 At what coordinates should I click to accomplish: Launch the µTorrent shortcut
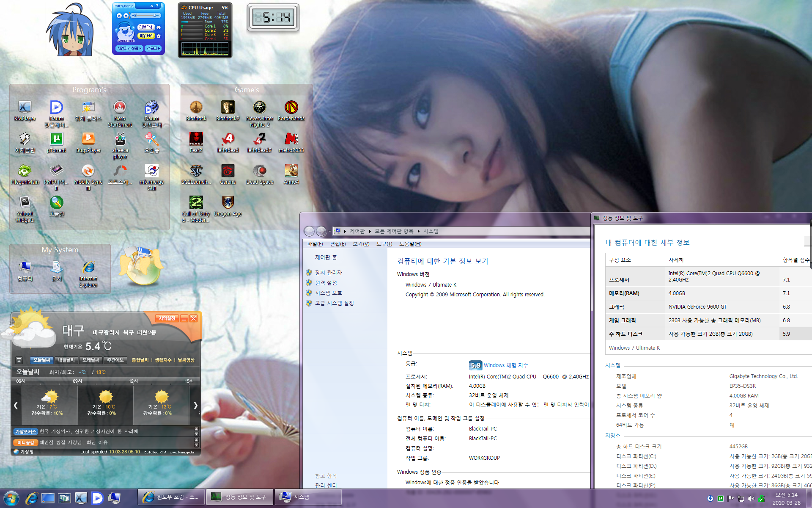pos(56,143)
